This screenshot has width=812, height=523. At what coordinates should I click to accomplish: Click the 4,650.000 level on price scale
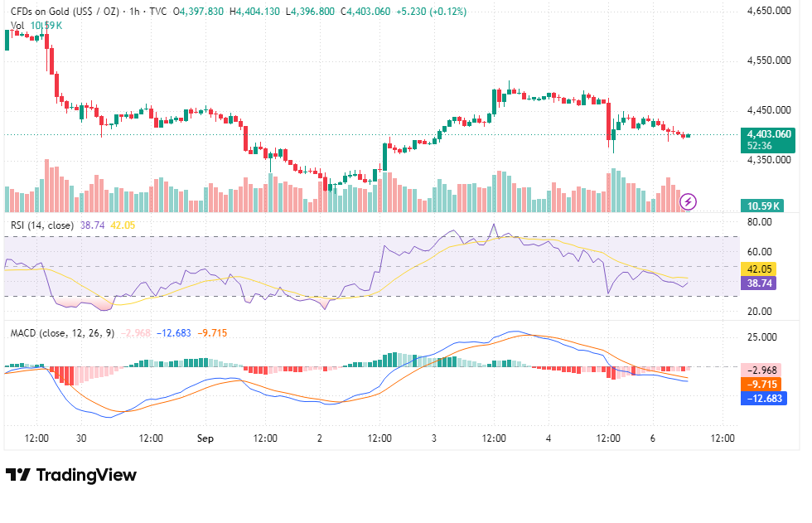769,11
